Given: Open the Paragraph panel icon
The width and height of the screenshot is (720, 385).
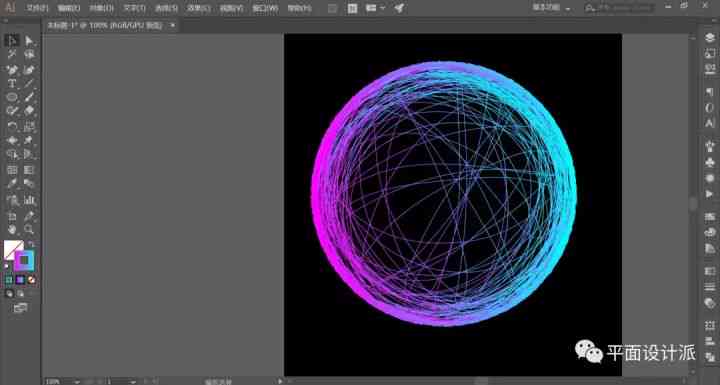Looking at the screenshot, I should (710, 92).
